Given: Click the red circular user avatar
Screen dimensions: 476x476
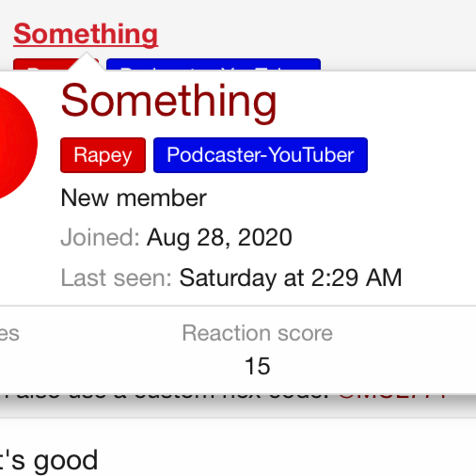Looking at the screenshot, I should click(15, 143).
